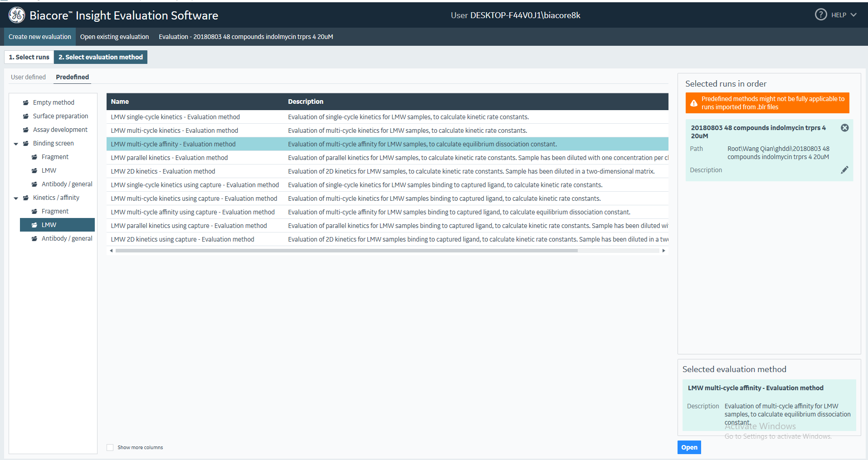The width and height of the screenshot is (868, 460).
Task: Click the horizontal scrollbar right arrow
Action: [663, 251]
